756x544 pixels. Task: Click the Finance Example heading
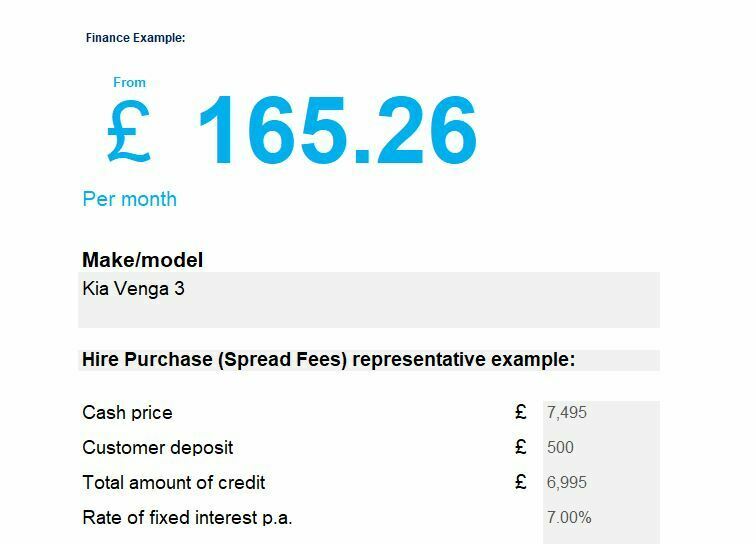tap(135, 38)
